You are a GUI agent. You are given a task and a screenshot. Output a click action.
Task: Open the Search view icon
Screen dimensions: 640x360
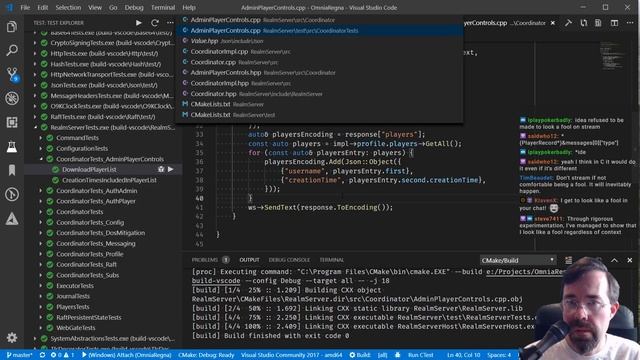12,50
